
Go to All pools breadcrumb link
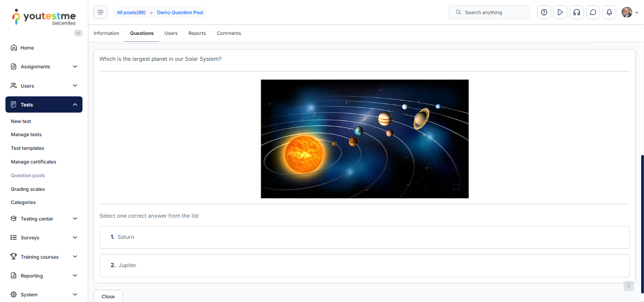pos(131,13)
